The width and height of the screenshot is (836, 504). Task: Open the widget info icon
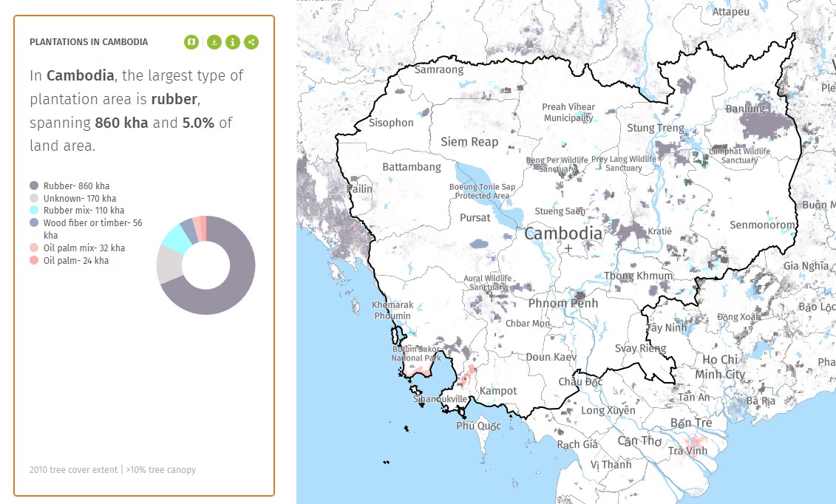click(x=233, y=42)
